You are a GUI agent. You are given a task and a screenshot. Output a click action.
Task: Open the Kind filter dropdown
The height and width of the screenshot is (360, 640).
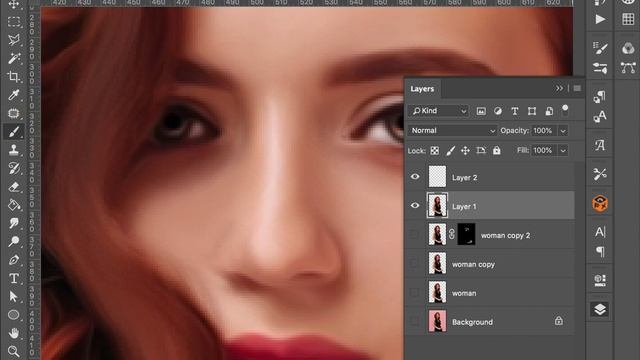(438, 111)
